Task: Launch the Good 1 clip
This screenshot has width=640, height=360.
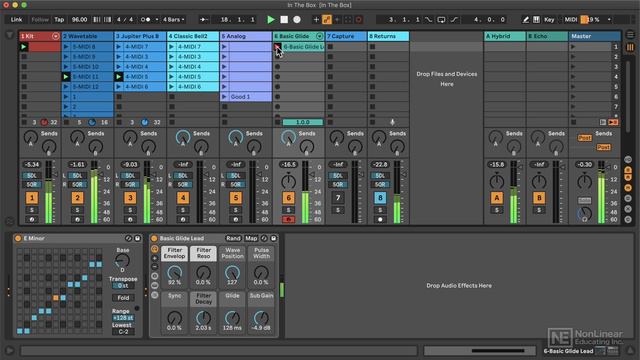Action: point(224,97)
